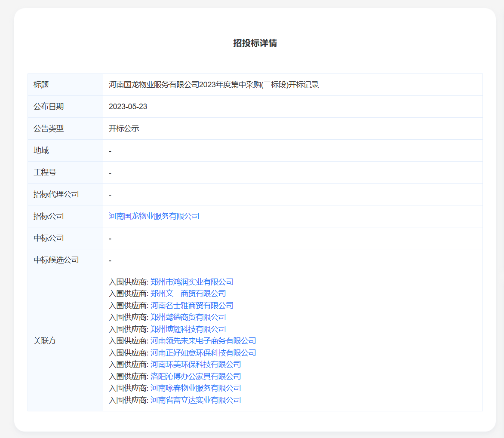Click the publication date 2023-05-23
The image size is (504, 438).
[128, 107]
